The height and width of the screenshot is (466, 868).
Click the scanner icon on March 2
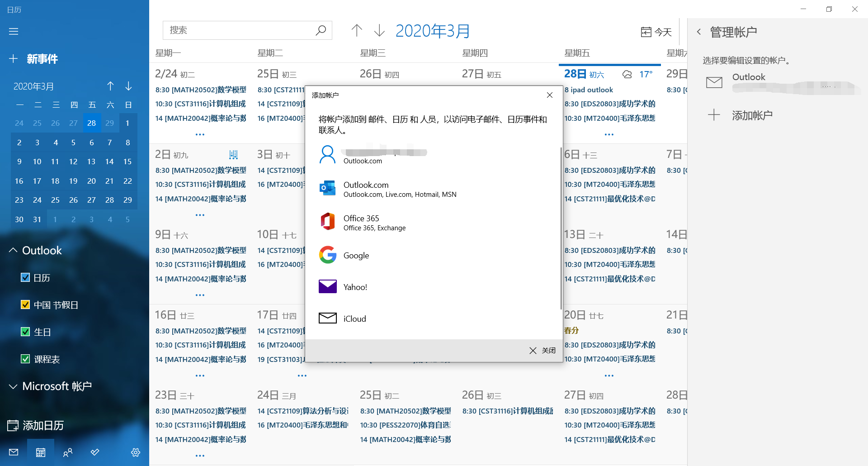tap(233, 155)
